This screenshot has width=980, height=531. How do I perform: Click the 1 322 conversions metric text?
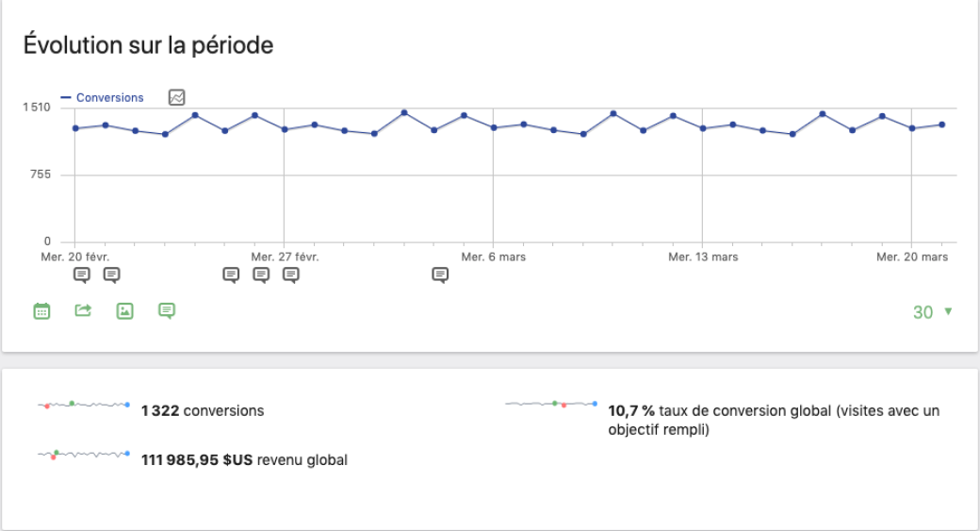203,411
